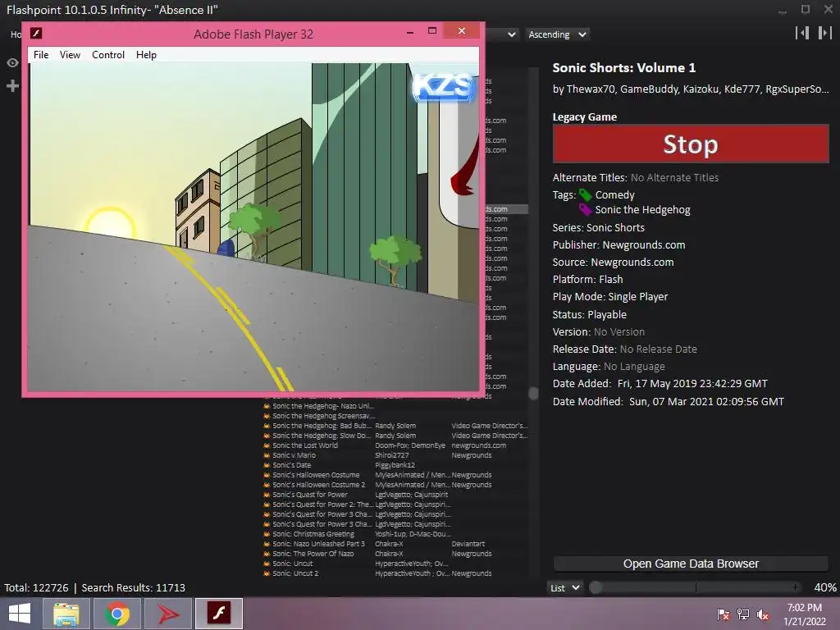The width and height of the screenshot is (840, 630).
Task: Select Sonic's Halloween Costume row
Action: (x=395, y=475)
